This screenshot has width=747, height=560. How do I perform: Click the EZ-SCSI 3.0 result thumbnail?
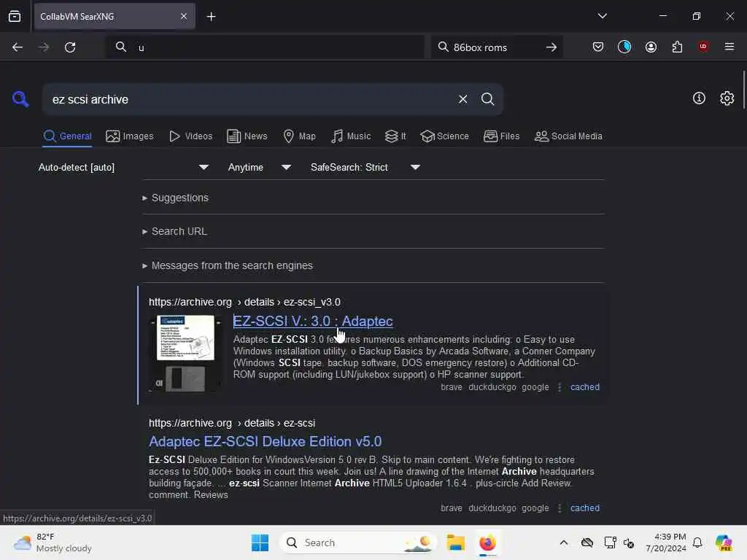click(185, 353)
